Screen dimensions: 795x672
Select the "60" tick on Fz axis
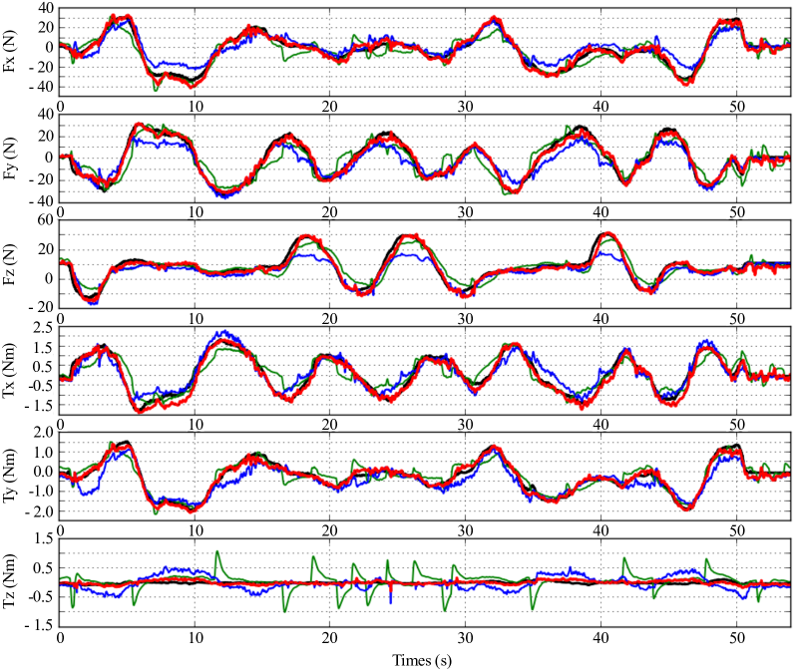[x=45, y=220]
